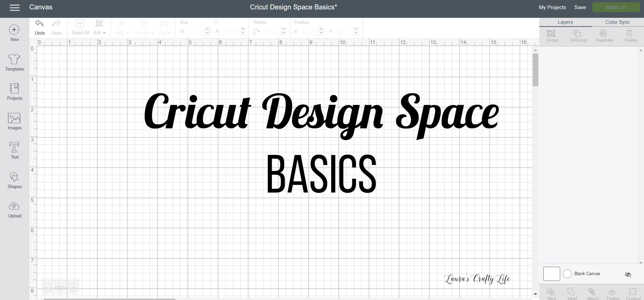
Task: Click the Blank Canvas color circle
Action: click(567, 274)
